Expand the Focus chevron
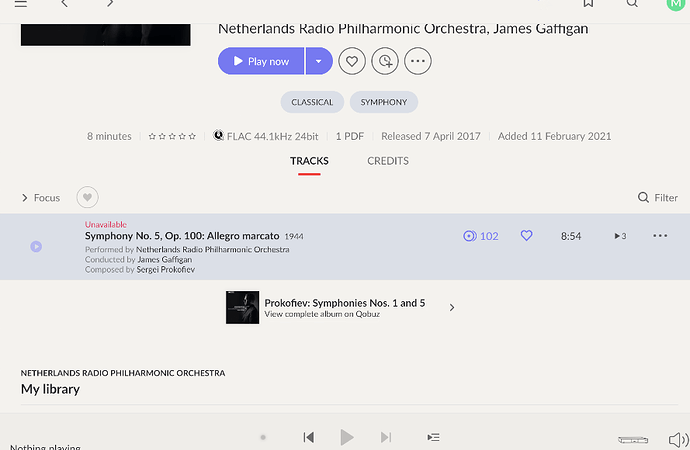This screenshot has height=450, width=690. click(x=25, y=198)
